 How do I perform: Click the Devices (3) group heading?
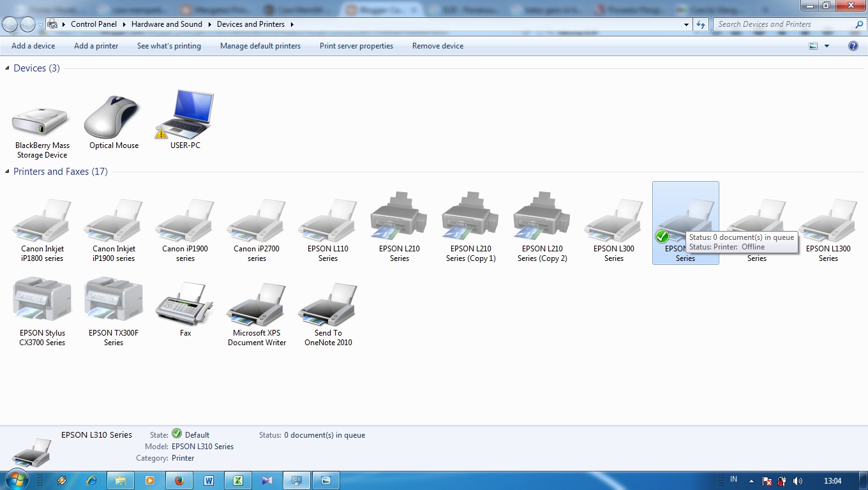point(36,68)
